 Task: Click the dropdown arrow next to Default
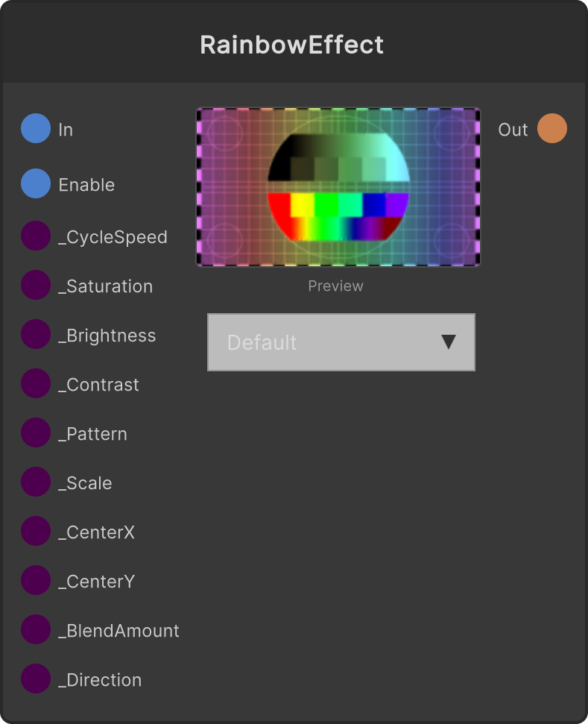[x=448, y=342]
